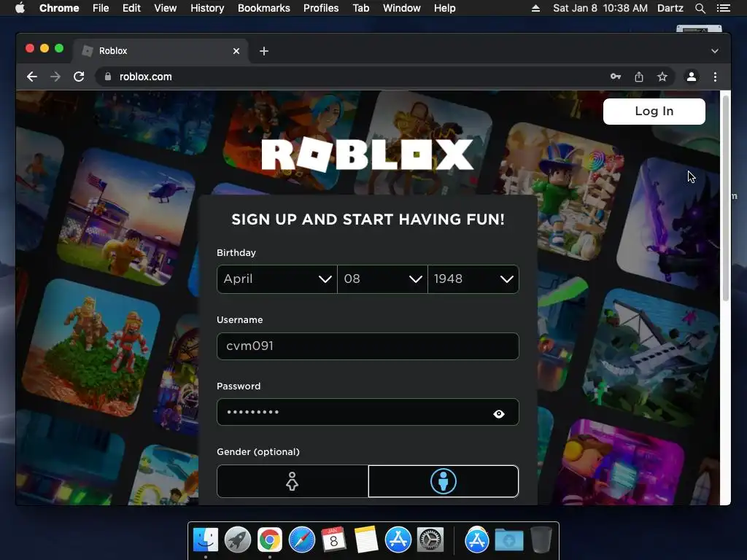The height and width of the screenshot is (560, 747).
Task: Click the Username field containing cvm091
Action: 368,346
